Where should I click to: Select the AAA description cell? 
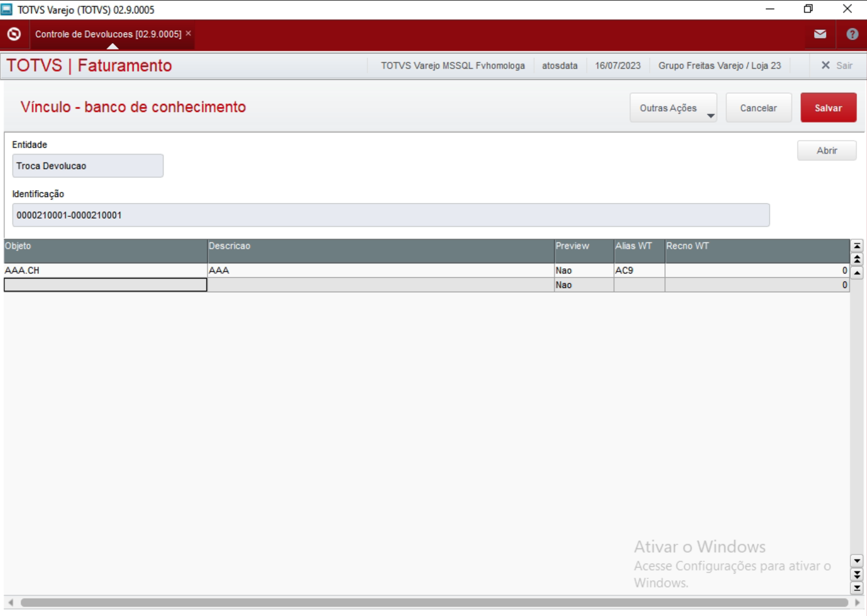pyautogui.click(x=380, y=270)
